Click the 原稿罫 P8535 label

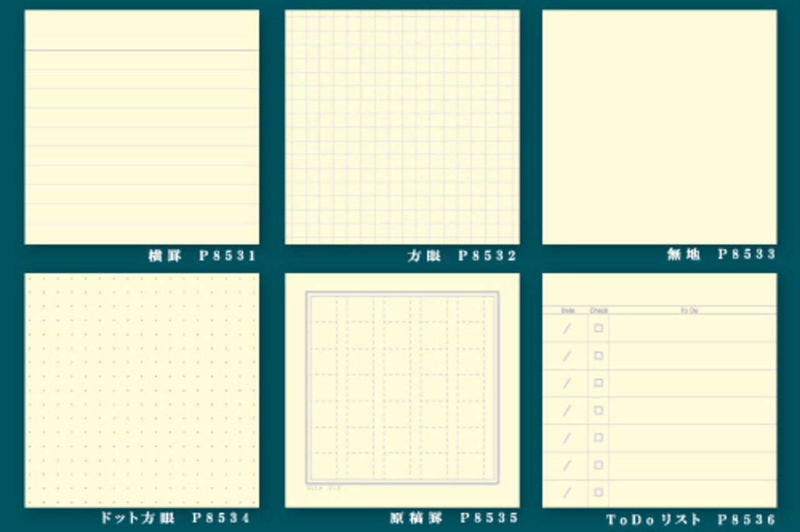(454, 518)
